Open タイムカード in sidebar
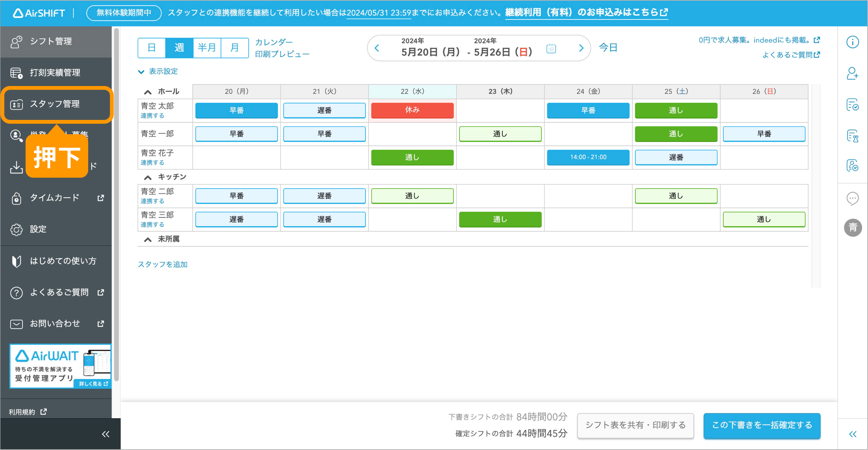The width and height of the screenshot is (868, 450). click(x=56, y=198)
